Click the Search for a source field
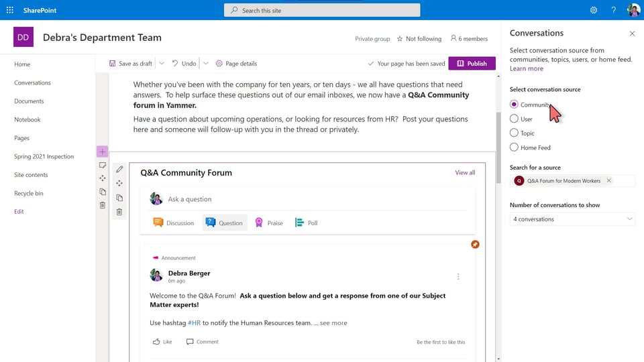The width and height of the screenshot is (644, 362). coord(572,180)
